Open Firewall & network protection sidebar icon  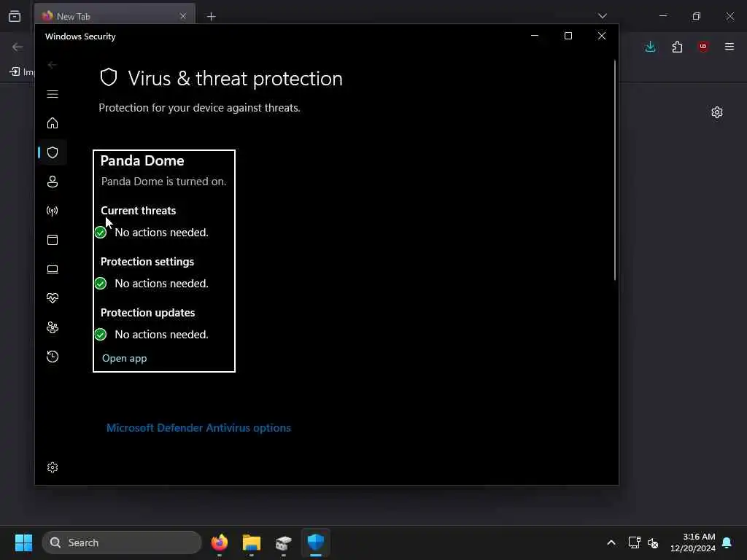tap(53, 211)
